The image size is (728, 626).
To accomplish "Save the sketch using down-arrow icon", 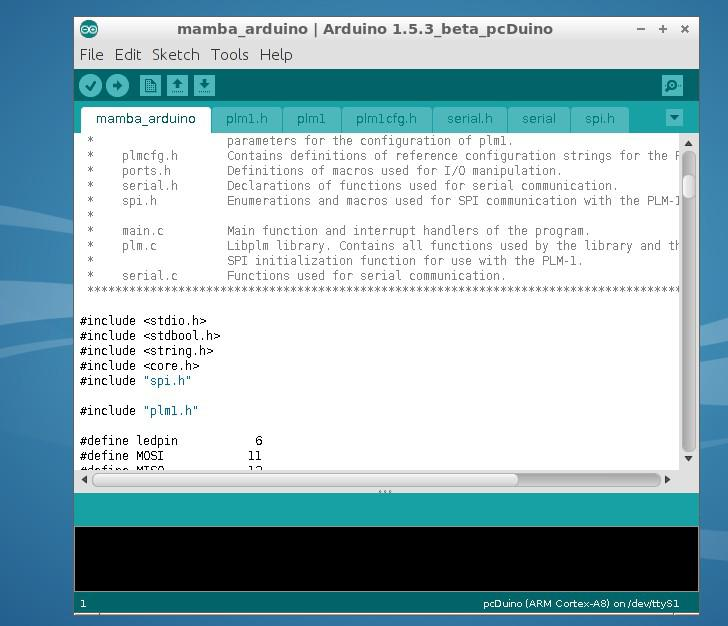I will coord(204,86).
